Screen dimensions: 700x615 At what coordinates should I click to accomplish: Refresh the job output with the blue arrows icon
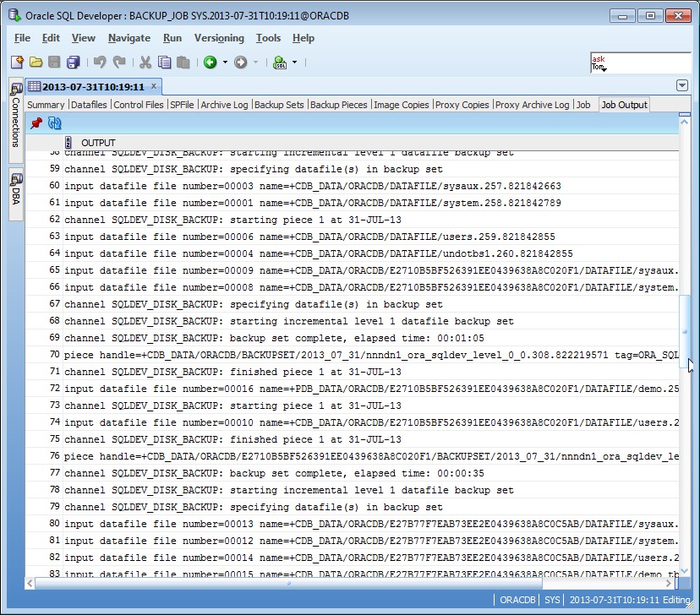tap(54, 123)
